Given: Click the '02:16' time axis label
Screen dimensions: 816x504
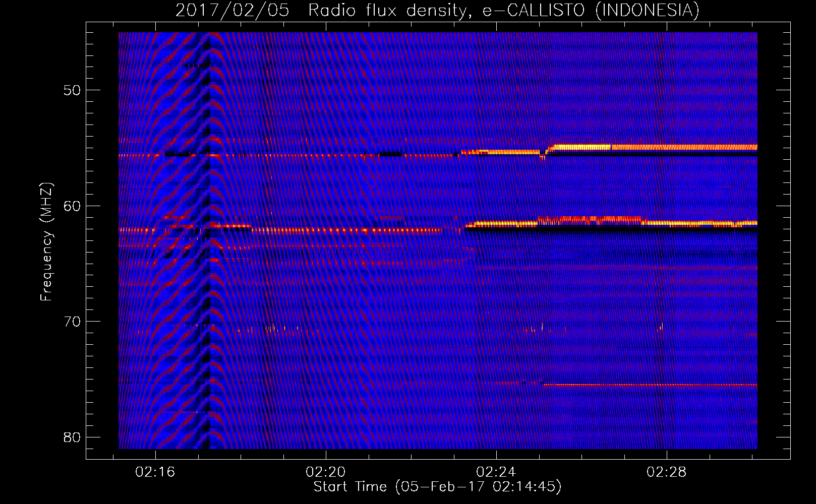Looking at the screenshot, I should pyautogui.click(x=155, y=472).
